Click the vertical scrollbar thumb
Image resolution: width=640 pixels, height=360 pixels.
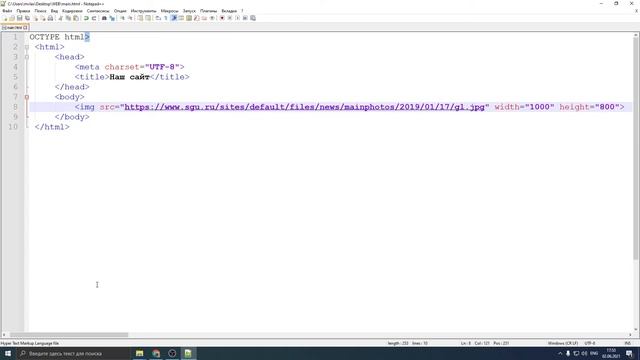pos(636,149)
